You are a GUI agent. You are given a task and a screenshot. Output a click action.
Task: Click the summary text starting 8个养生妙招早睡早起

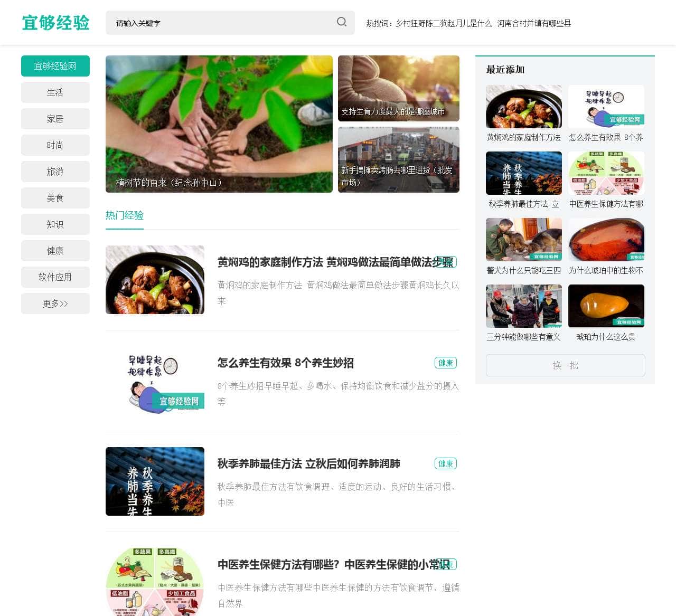(339, 394)
